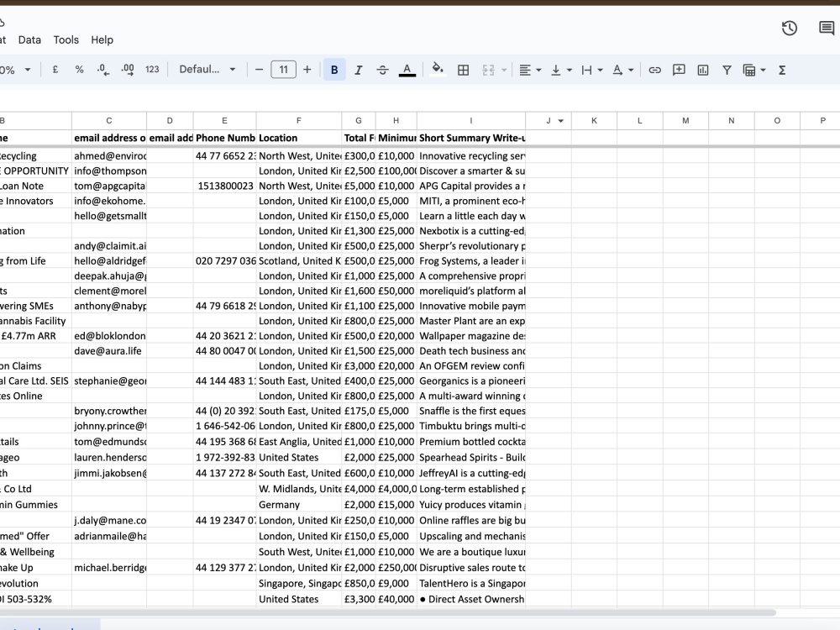Toggle italic formatting
Image resolution: width=840 pixels, height=630 pixels.
(x=359, y=70)
